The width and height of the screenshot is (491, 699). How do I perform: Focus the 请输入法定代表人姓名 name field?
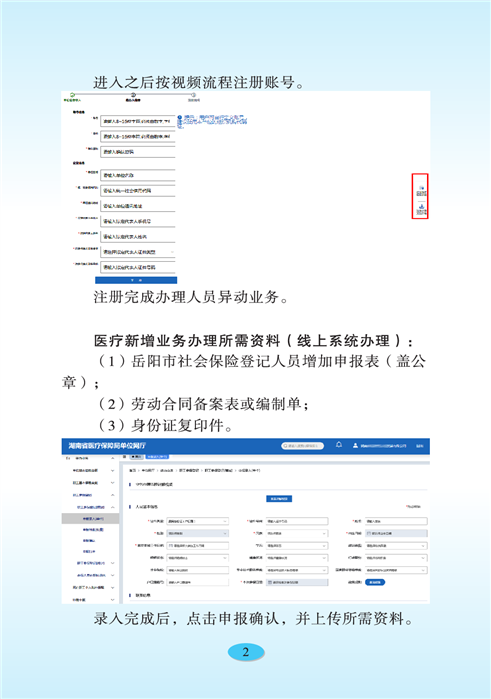point(138,237)
